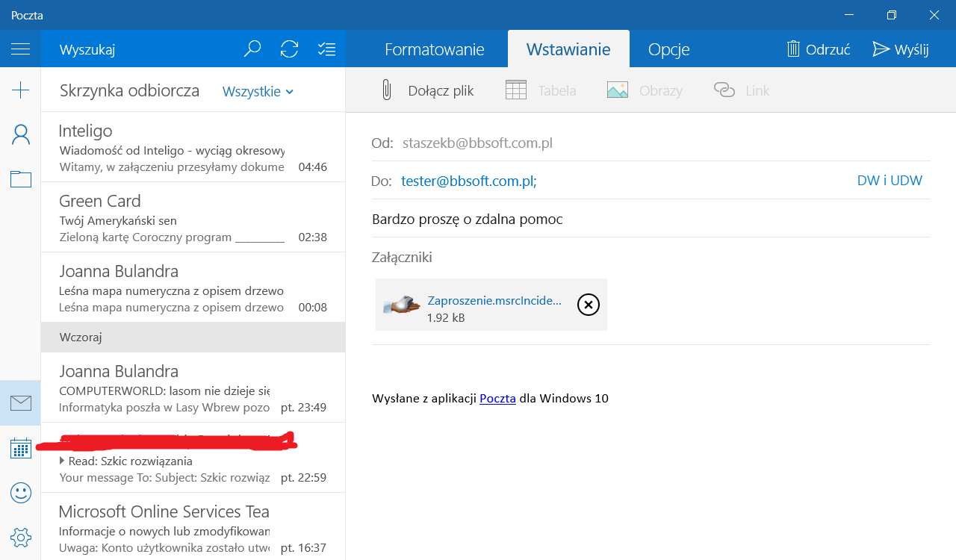Viewport: 956px width, 560px height.
Task: Expand the Read: Szkic rozwiązania conversation
Action: [x=63, y=461]
